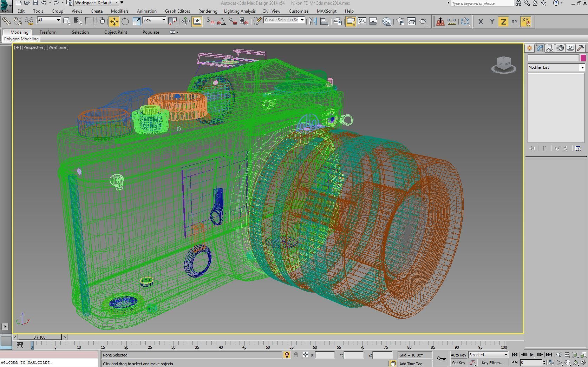Viewport: 588px width, 367px height.
Task: Toggle Select and Manipulate mode
Action: [185, 21]
